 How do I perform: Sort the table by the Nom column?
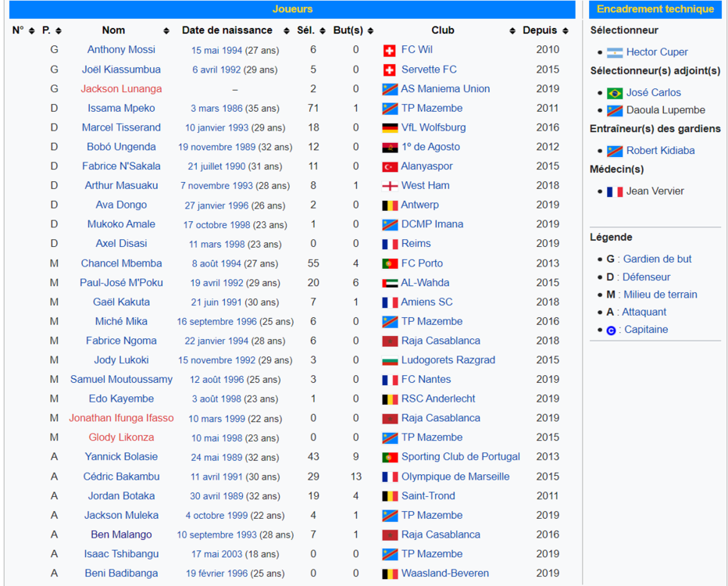[x=166, y=31]
